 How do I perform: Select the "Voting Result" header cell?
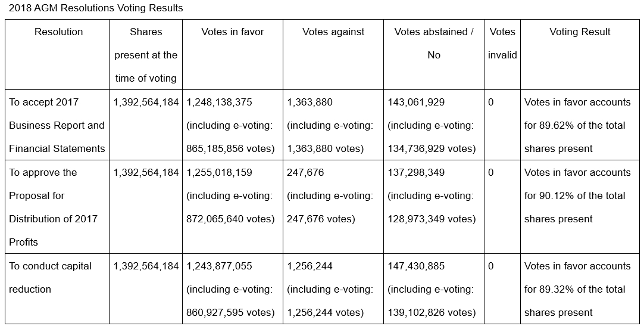[x=580, y=32]
